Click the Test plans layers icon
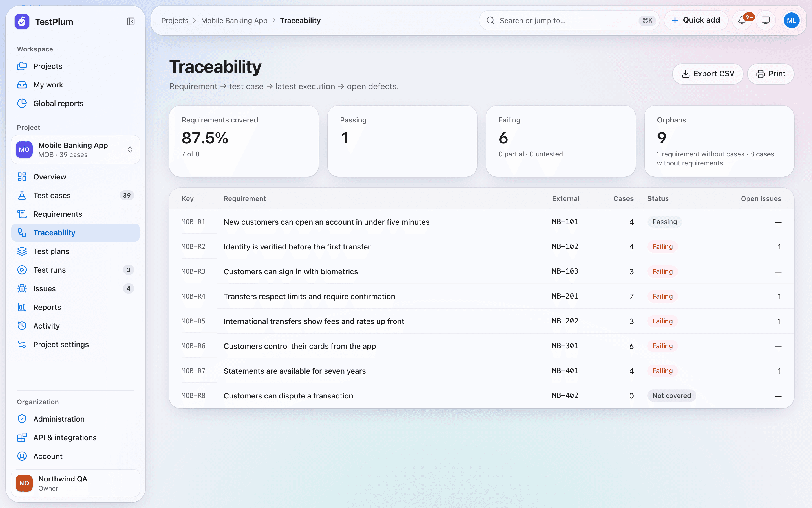Viewport: 812px width, 508px height. pyautogui.click(x=22, y=251)
